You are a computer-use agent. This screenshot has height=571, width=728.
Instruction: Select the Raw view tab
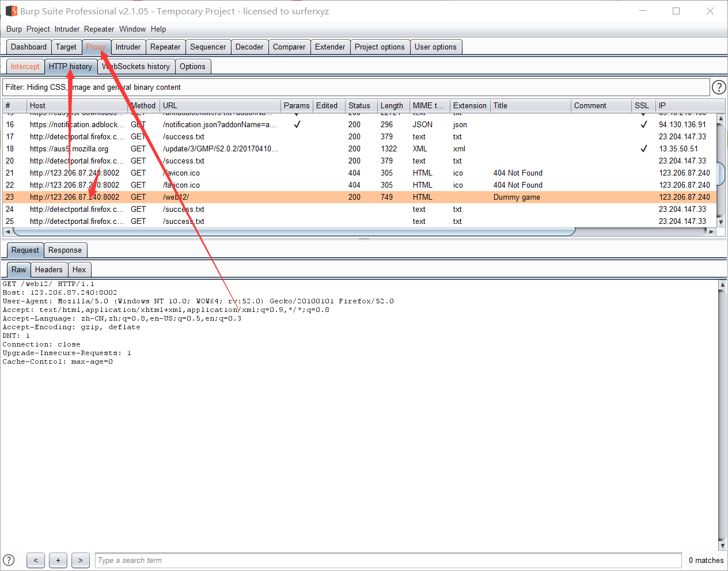pyautogui.click(x=19, y=270)
